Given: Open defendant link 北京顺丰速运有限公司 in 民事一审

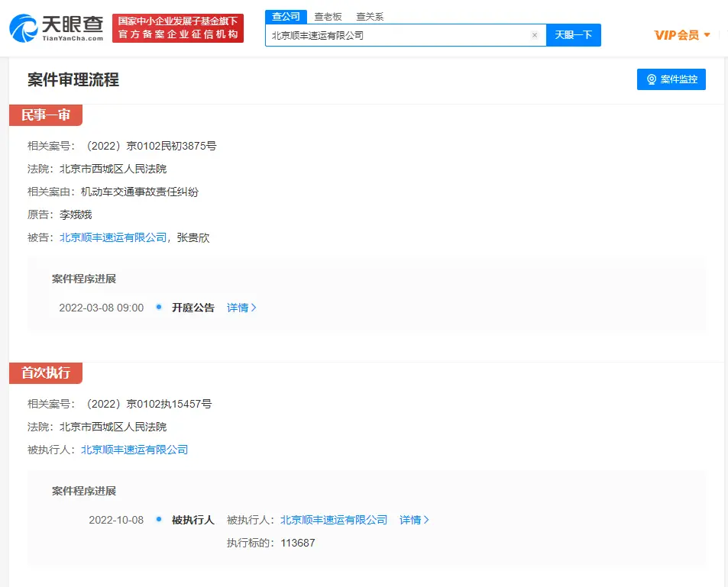Looking at the screenshot, I should pos(113,237).
